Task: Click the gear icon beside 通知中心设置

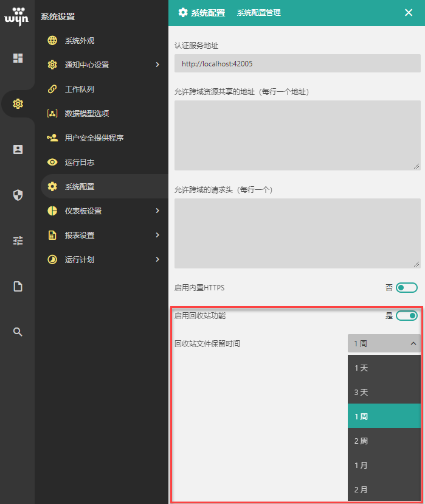Action: coord(52,65)
